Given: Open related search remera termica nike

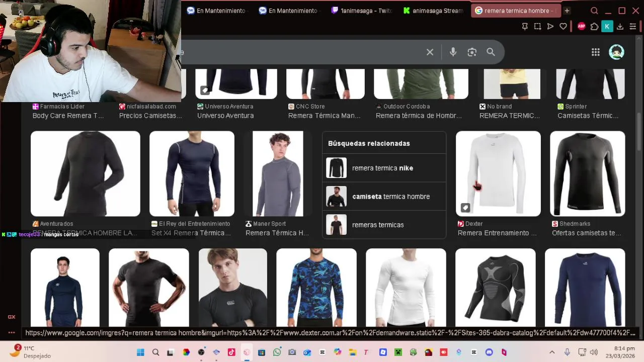Looking at the screenshot, I should coord(384,168).
